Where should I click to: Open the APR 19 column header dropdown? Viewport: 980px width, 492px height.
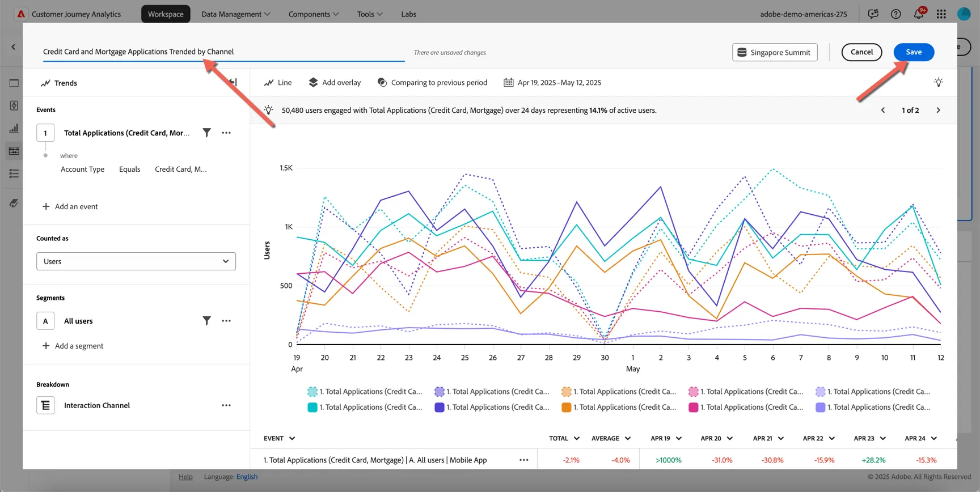[x=679, y=438]
